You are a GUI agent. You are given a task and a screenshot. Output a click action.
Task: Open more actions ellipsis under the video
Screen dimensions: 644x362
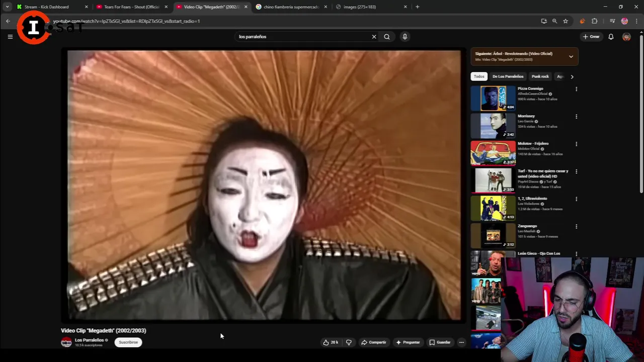461,342
